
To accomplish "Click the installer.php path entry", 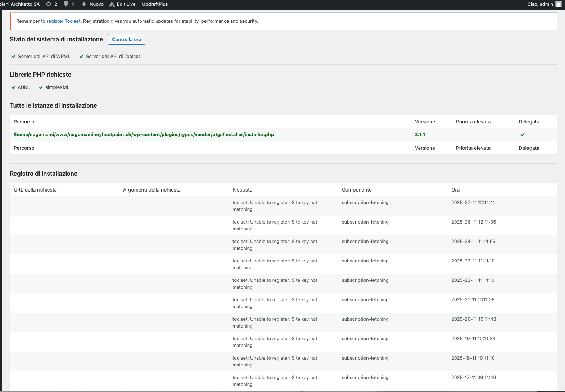I will click(144, 135).
